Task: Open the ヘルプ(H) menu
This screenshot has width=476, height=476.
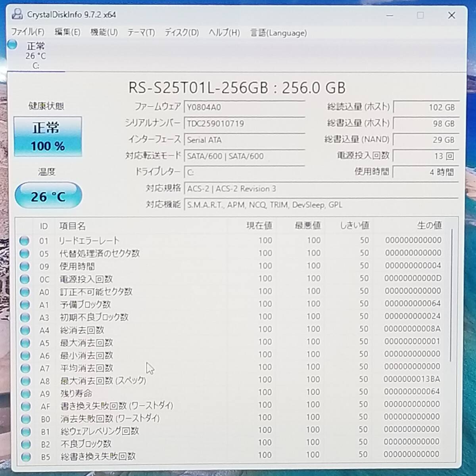Action: (225, 33)
